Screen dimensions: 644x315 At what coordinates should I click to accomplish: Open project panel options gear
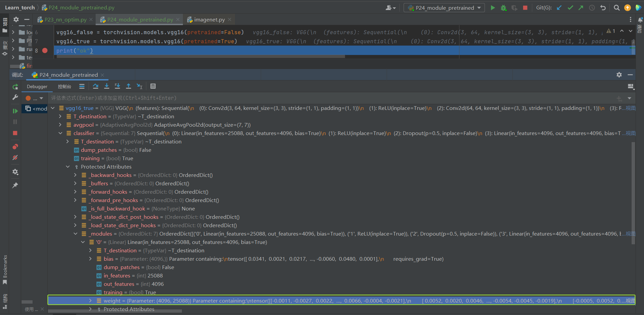click(x=16, y=19)
